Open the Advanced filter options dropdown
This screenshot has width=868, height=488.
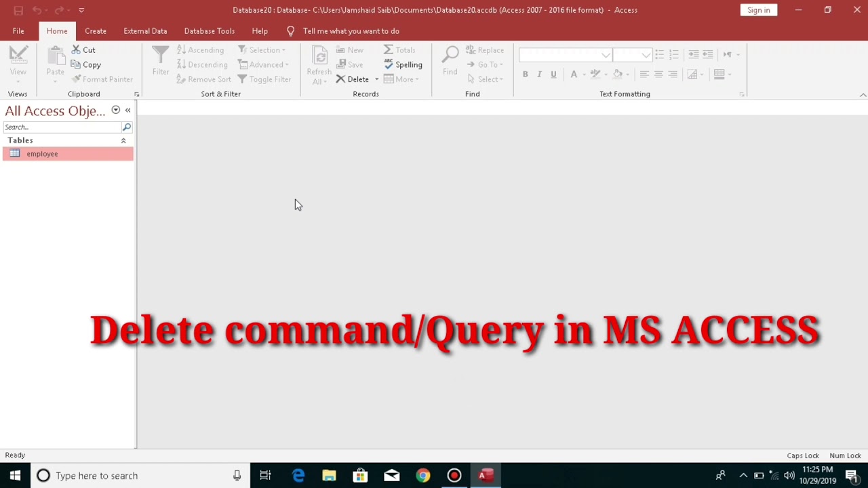263,65
